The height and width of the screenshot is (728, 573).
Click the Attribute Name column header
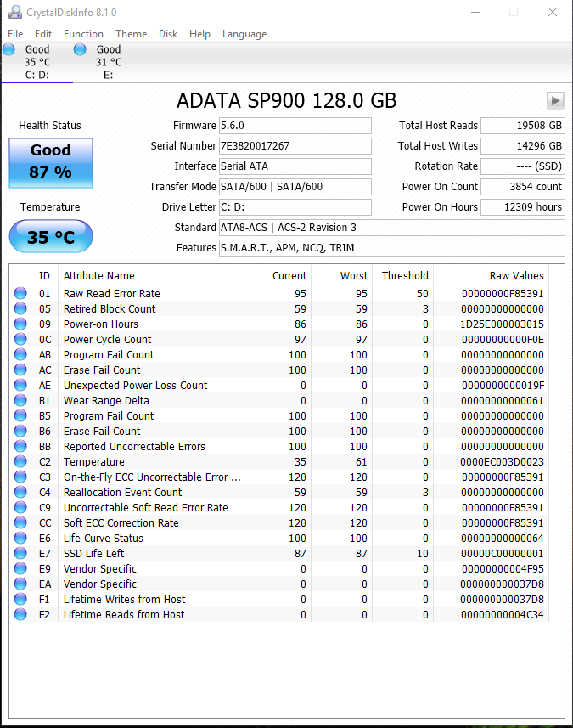tap(154, 276)
